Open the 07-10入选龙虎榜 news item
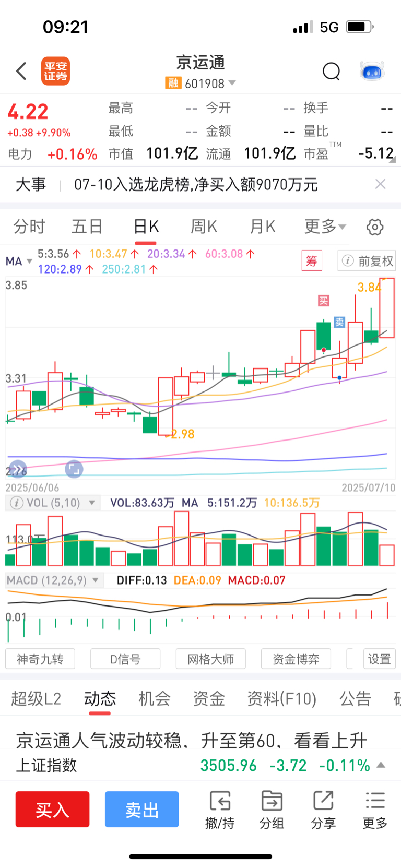 [x=196, y=184]
